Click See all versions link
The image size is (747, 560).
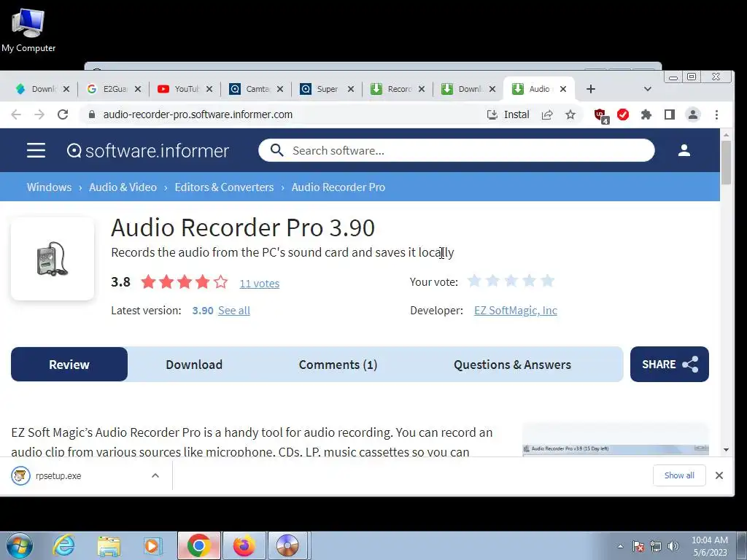(x=234, y=311)
